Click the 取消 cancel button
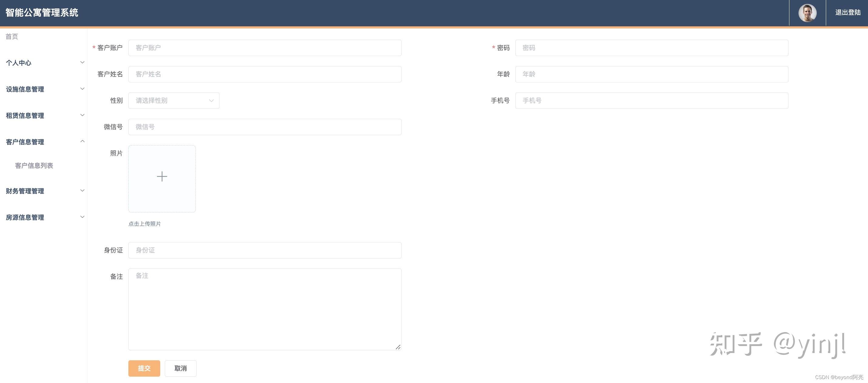This screenshot has width=868, height=383. coord(180,368)
